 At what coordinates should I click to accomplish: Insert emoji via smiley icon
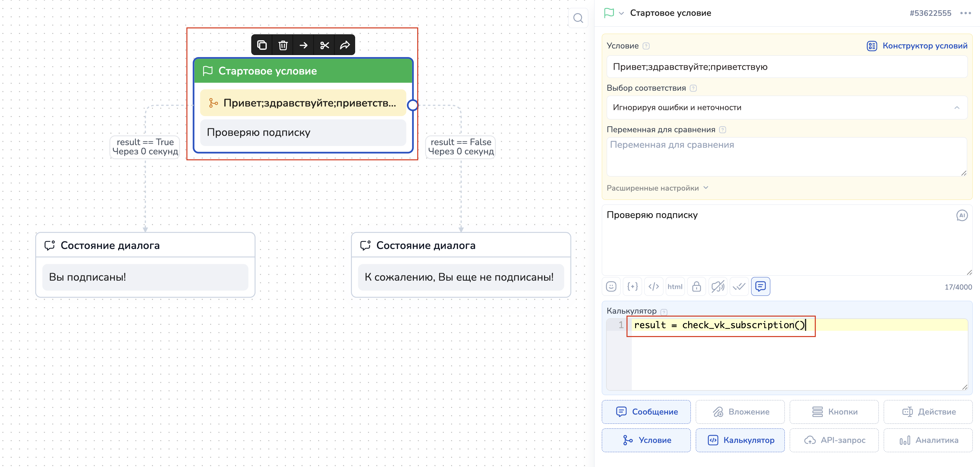[x=611, y=286]
